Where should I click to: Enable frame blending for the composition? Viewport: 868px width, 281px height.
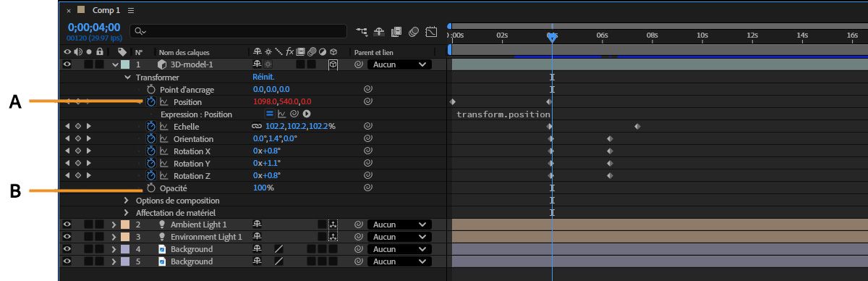(x=396, y=32)
